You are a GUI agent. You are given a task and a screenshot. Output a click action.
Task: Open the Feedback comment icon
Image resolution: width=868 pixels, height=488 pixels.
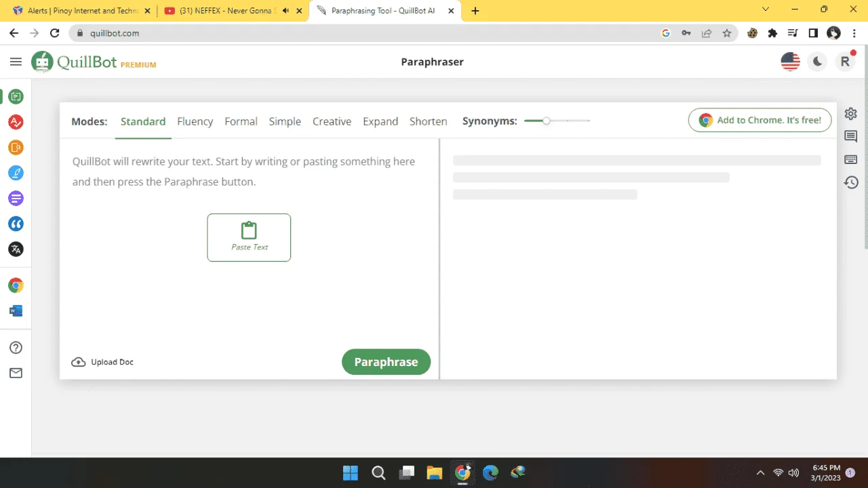[x=851, y=137]
